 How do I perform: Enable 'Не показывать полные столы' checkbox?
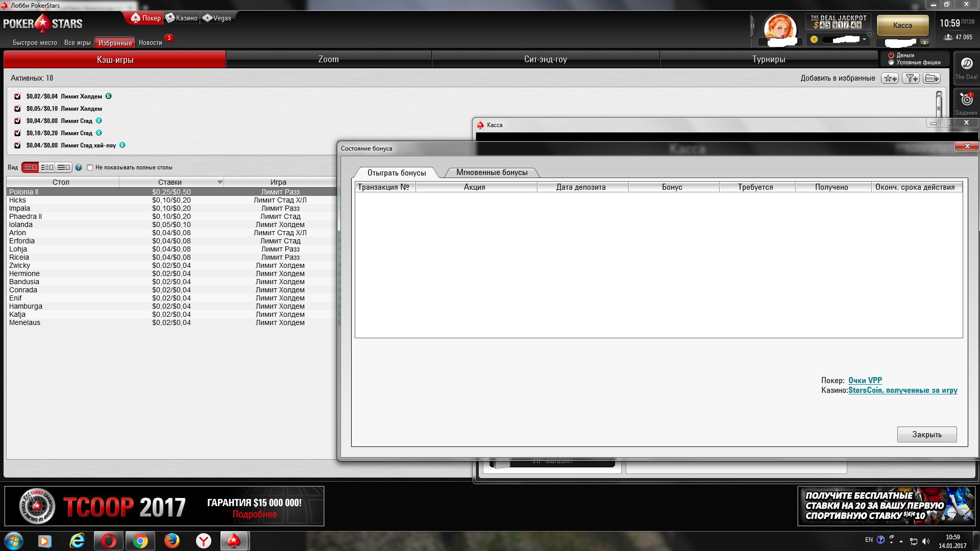(x=90, y=167)
